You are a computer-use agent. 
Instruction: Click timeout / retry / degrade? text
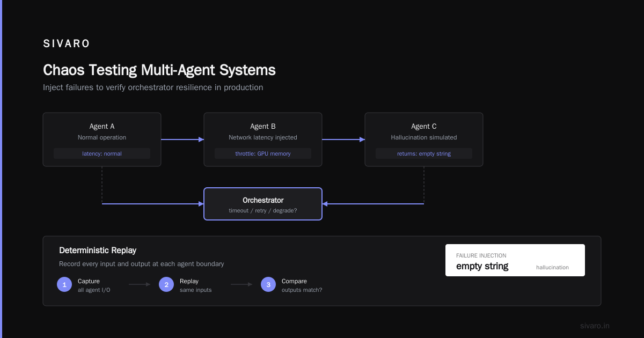[x=263, y=211]
